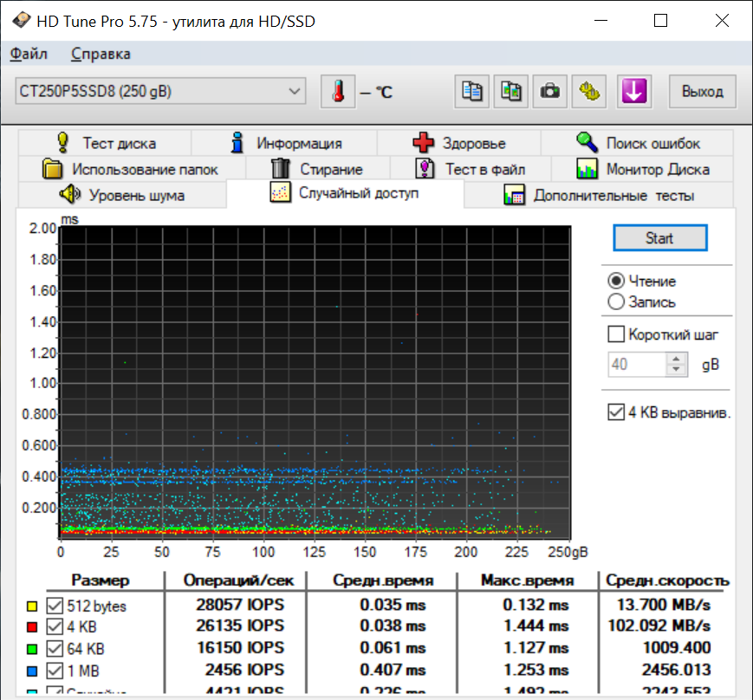Select the Запись radio button
The image size is (753, 700).
(617, 302)
